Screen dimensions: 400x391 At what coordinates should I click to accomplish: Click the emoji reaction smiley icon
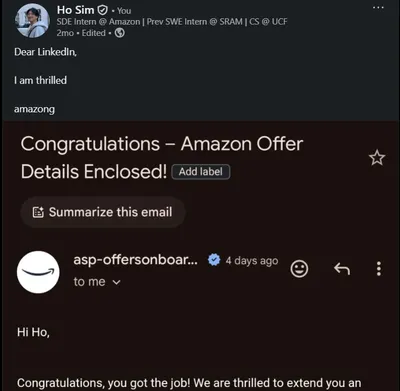click(x=299, y=269)
